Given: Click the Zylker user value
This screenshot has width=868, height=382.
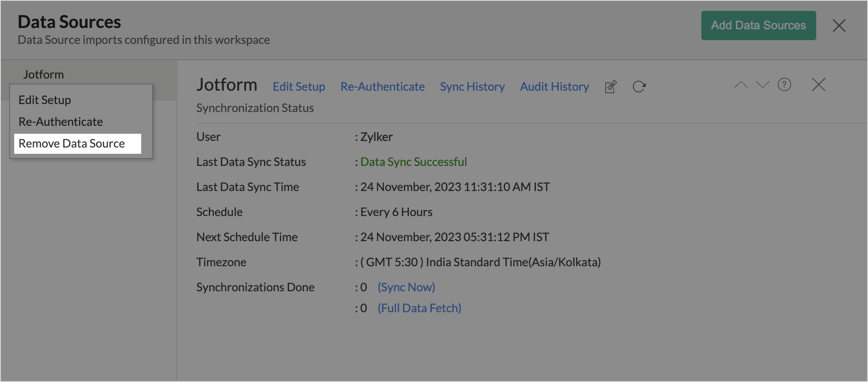Looking at the screenshot, I should (376, 137).
